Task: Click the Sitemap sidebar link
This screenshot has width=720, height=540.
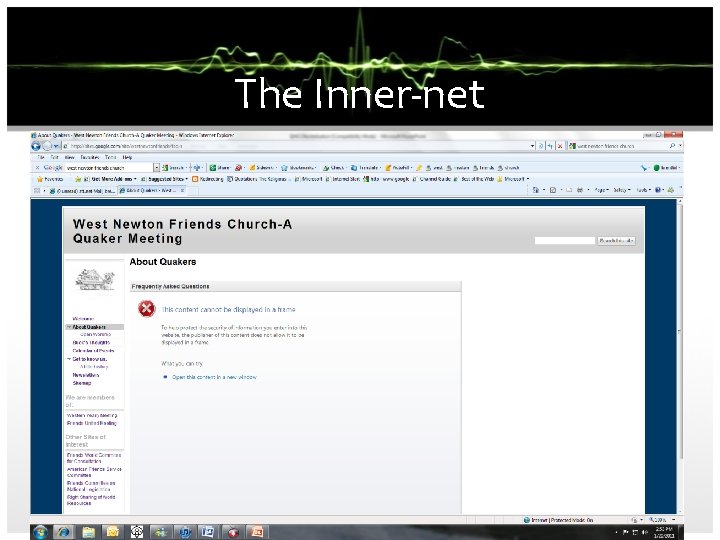Action: [82, 383]
